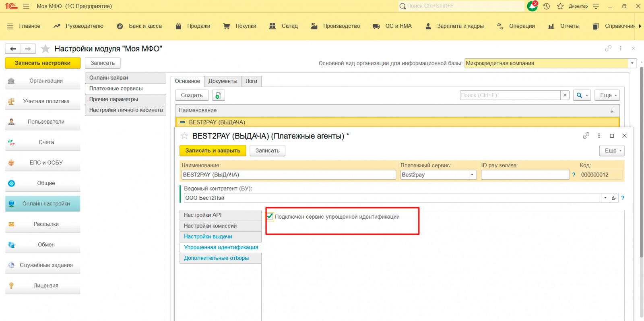Image resolution: width=644 pixels, height=321 pixels.
Task: Expand Платежный сервис dropdown
Action: (472, 175)
